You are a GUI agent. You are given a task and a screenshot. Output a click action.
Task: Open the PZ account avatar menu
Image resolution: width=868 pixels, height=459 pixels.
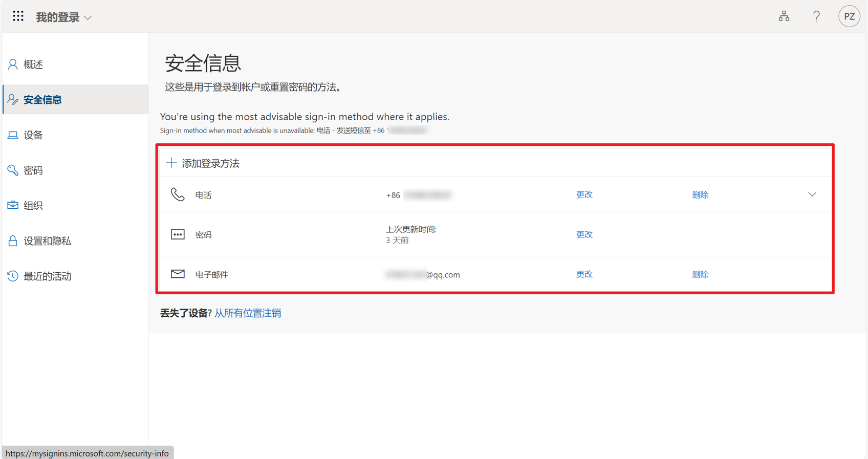(849, 16)
